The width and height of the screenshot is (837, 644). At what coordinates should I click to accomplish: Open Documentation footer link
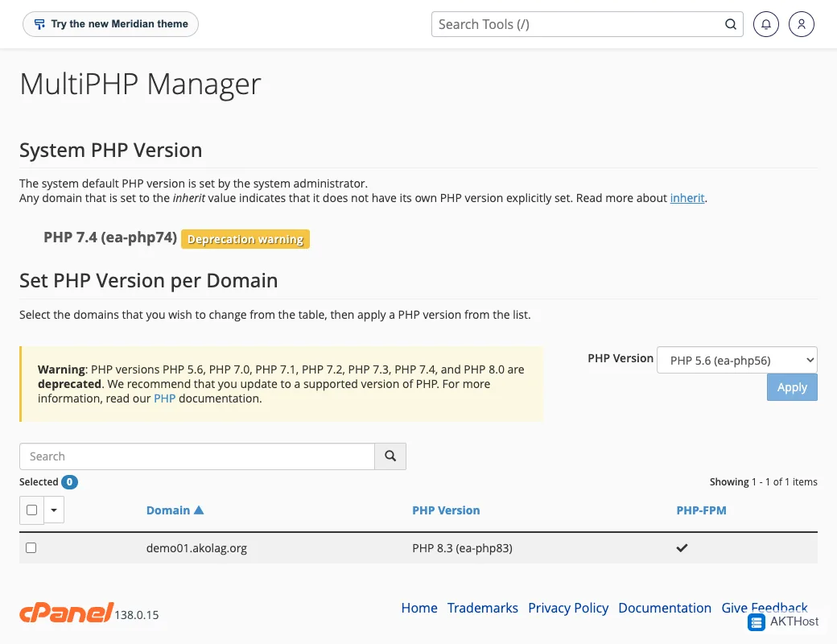(665, 608)
